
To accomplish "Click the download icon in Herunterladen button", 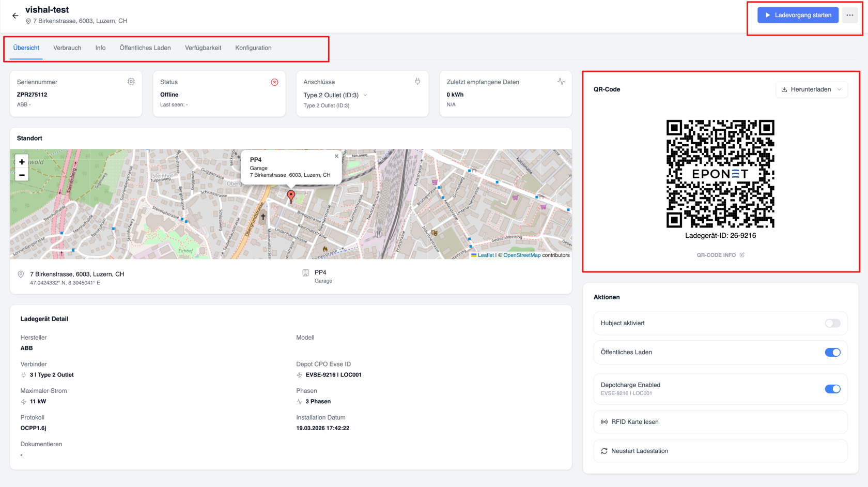I will click(784, 89).
